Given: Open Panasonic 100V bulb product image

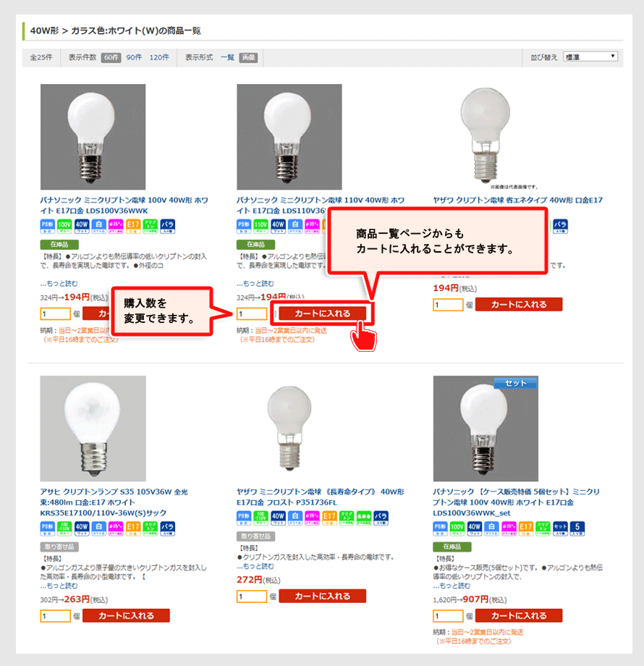Looking at the screenshot, I should 93,137.
